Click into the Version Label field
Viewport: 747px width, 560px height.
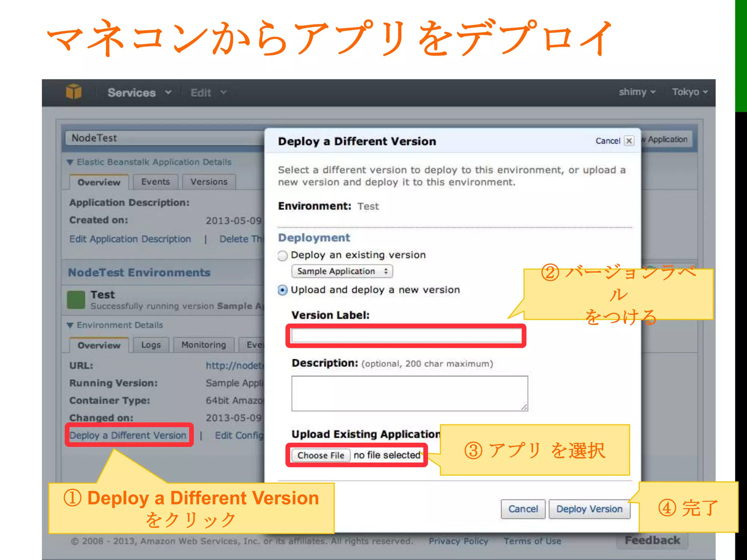coord(406,335)
